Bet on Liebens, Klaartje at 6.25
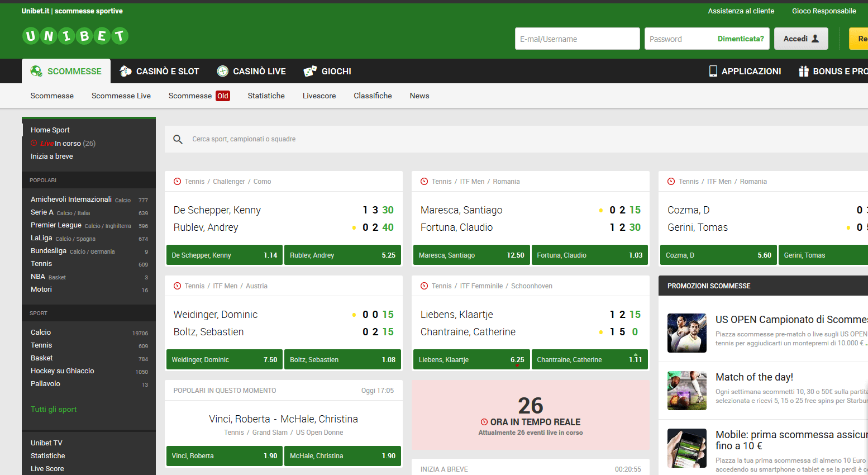 coord(471,359)
